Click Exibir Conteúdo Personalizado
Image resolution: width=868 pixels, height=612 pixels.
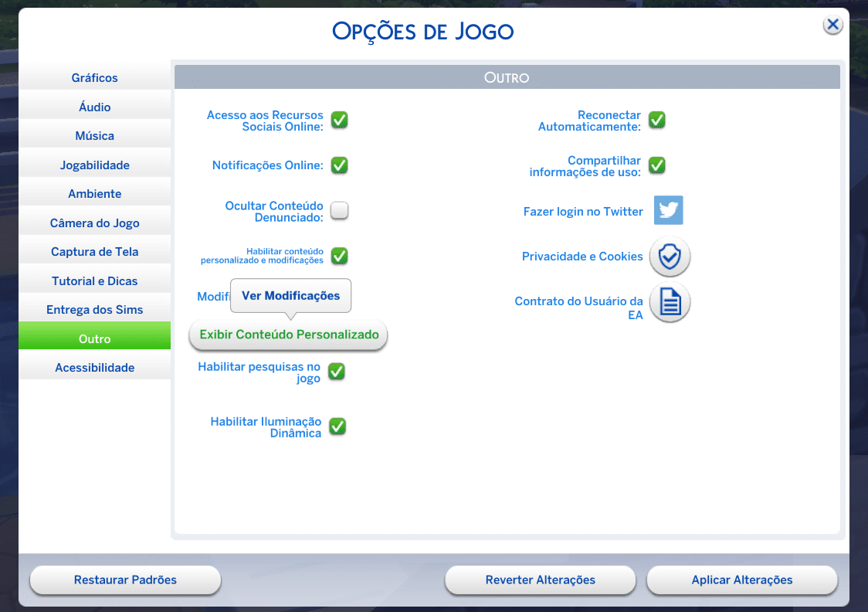pyautogui.click(x=287, y=335)
